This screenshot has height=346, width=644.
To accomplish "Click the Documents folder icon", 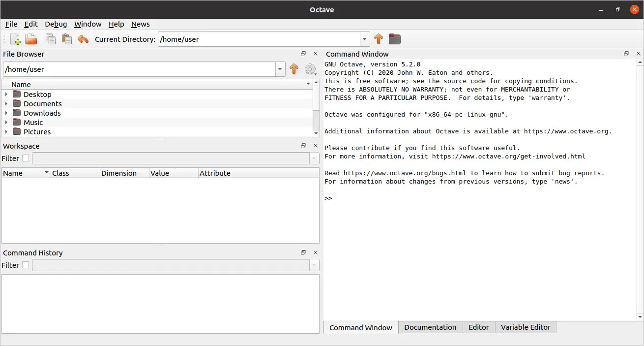I will (x=17, y=103).
